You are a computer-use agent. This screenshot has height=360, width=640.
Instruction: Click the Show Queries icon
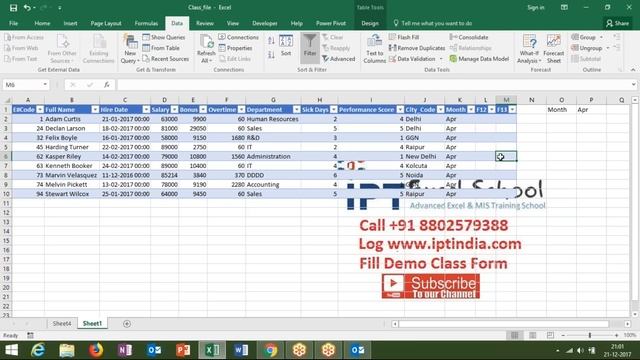[146, 37]
